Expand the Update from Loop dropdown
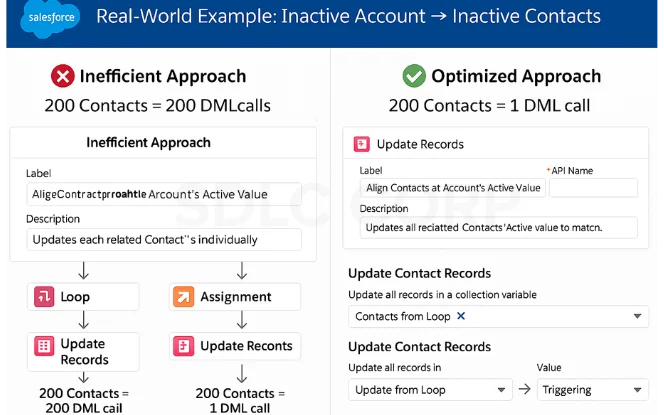Viewport: 664px width, 415px height. click(501, 390)
